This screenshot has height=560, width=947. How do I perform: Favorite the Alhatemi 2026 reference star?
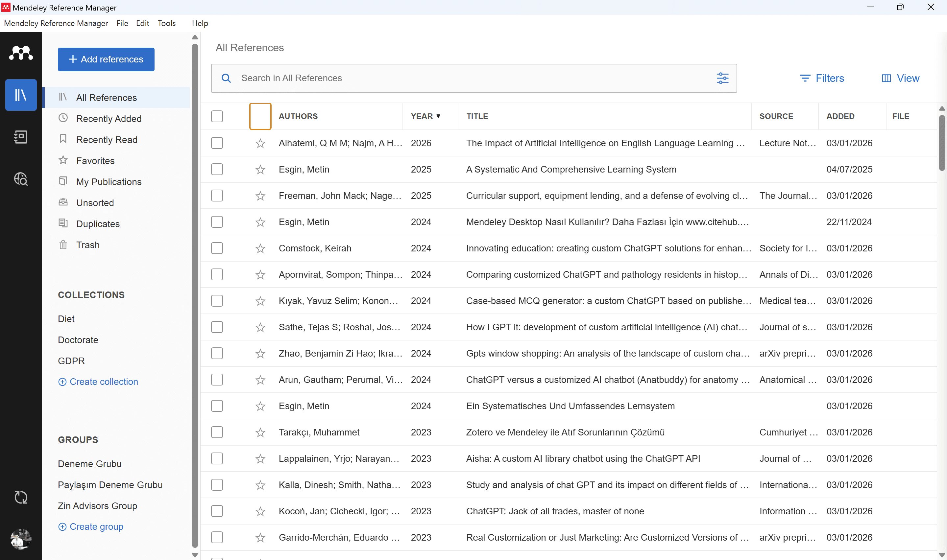coord(260,143)
